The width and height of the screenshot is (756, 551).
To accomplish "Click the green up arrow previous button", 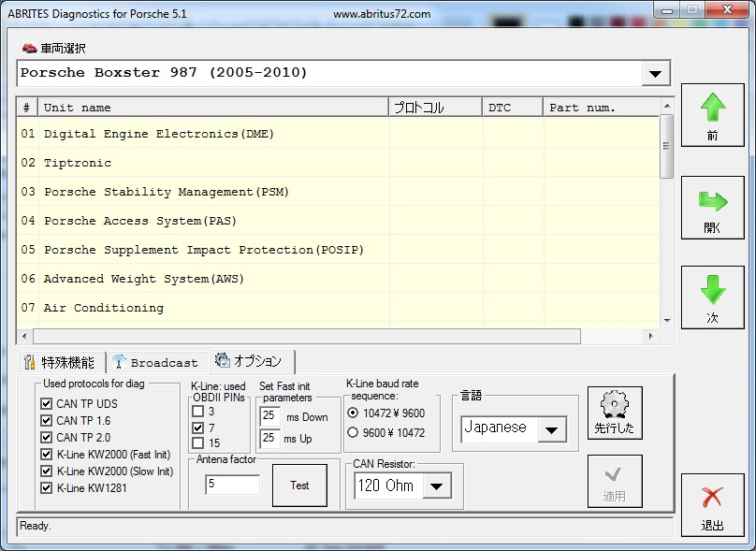I will coord(712,115).
